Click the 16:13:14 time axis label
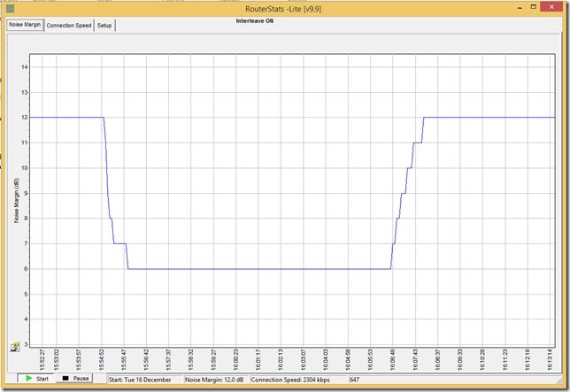Image resolution: width=570 pixels, height=392 pixels. [550, 360]
